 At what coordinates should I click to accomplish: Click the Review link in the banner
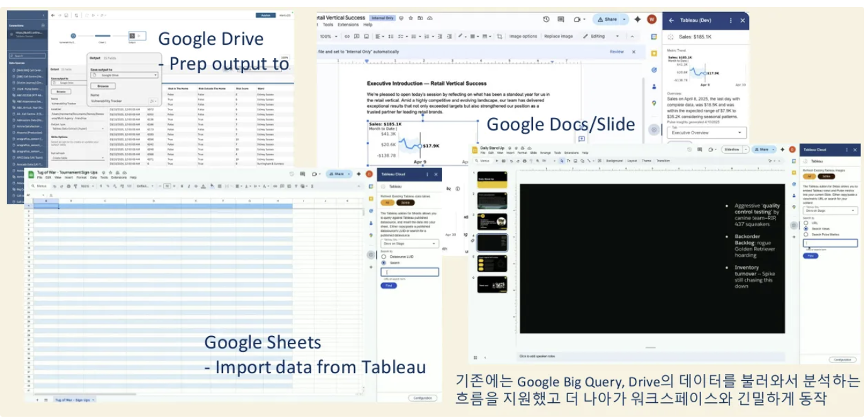click(617, 52)
